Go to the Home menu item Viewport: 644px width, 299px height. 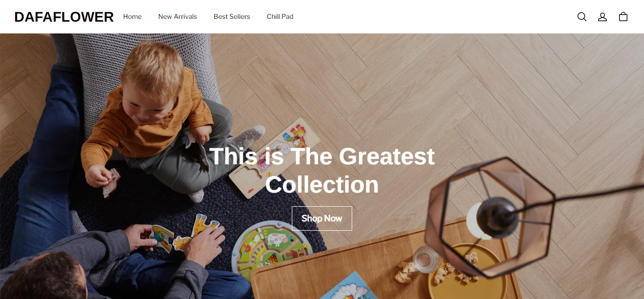[x=132, y=16]
